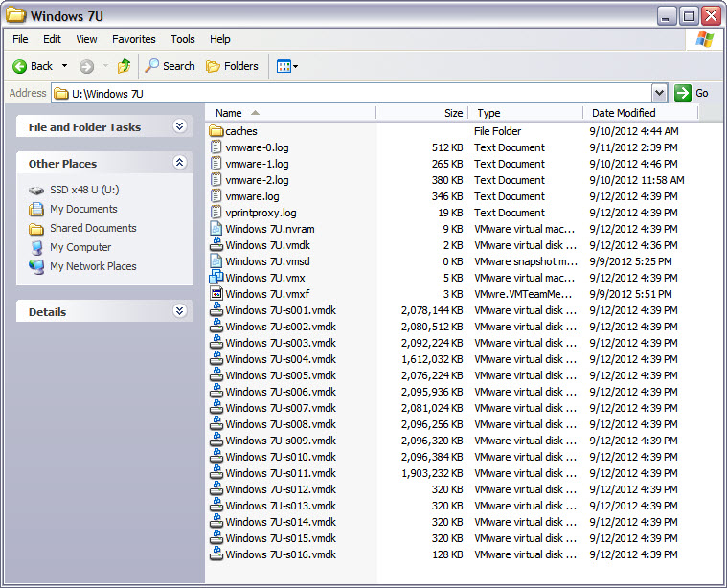Click the green Back arrow icon
727x588 pixels.
(x=19, y=67)
